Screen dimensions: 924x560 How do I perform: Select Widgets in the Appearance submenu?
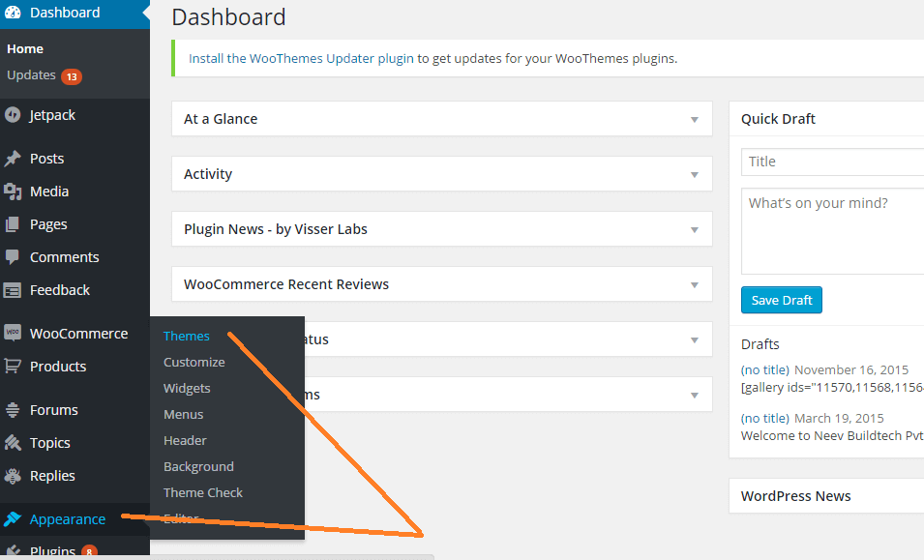coord(187,389)
